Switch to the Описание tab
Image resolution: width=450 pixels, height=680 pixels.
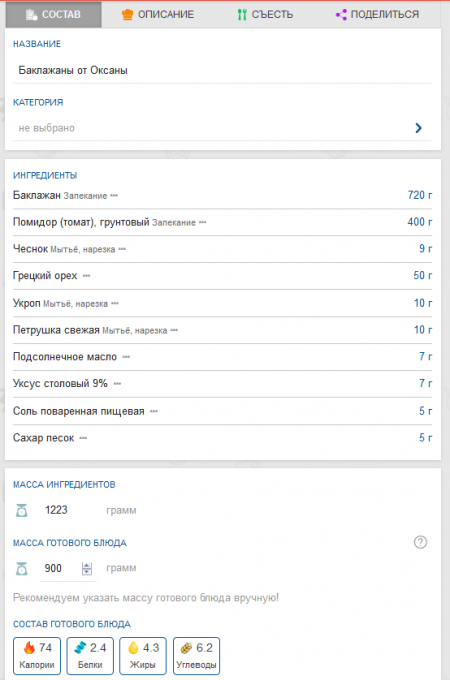158,14
